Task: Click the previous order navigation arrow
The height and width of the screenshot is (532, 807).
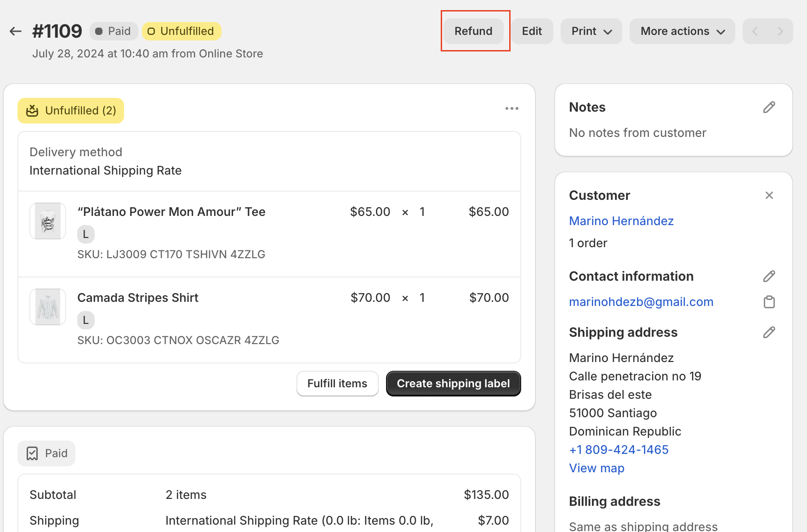Action: pos(755,31)
